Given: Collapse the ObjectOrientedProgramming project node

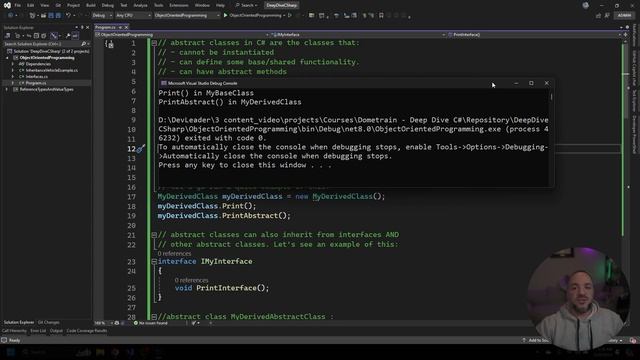Looking at the screenshot, I should point(7,58).
